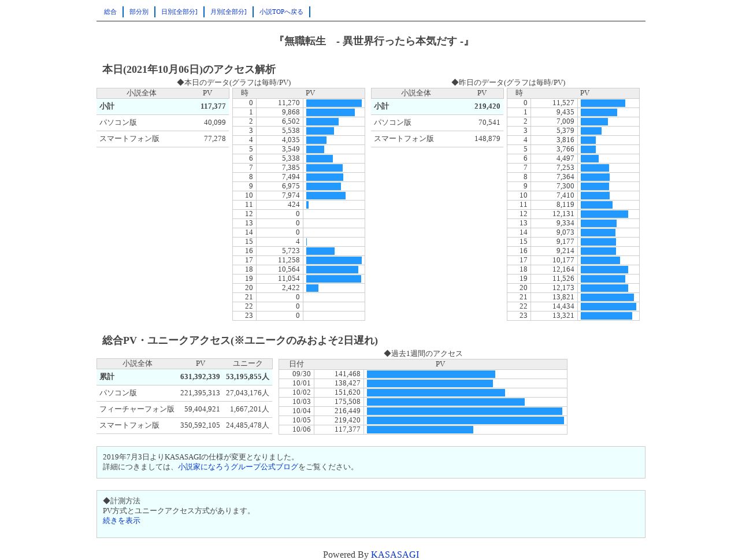This screenshot has width=742, height=560.
Task: Click フィーチャーフォン版 unique value 1,667,201人
Action: pyautogui.click(x=250, y=409)
